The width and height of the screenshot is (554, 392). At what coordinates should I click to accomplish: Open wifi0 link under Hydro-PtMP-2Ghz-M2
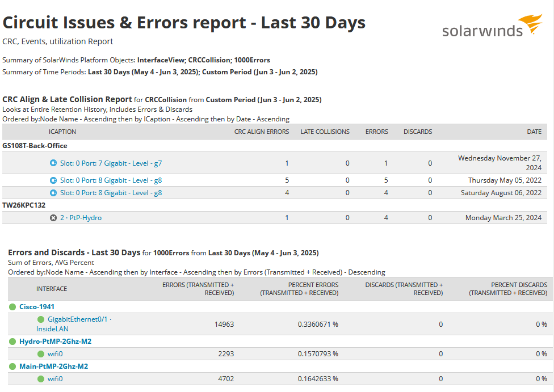55,354
